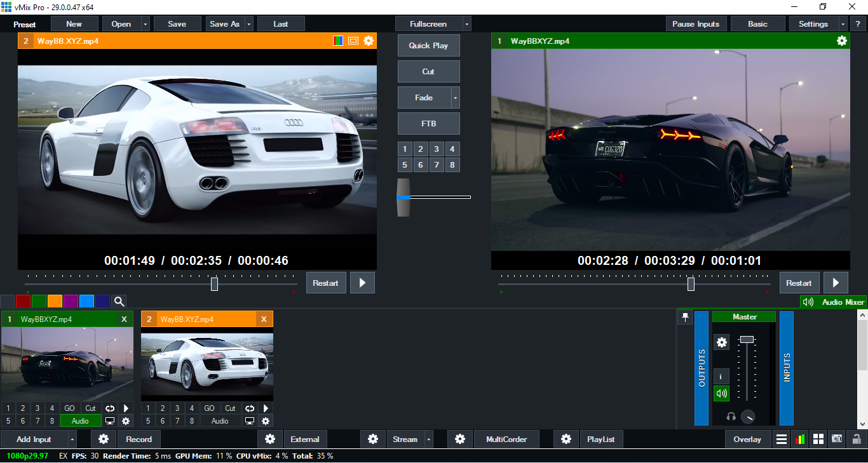
Task: Open the MultiCorder settings gear
Action: tap(460, 439)
